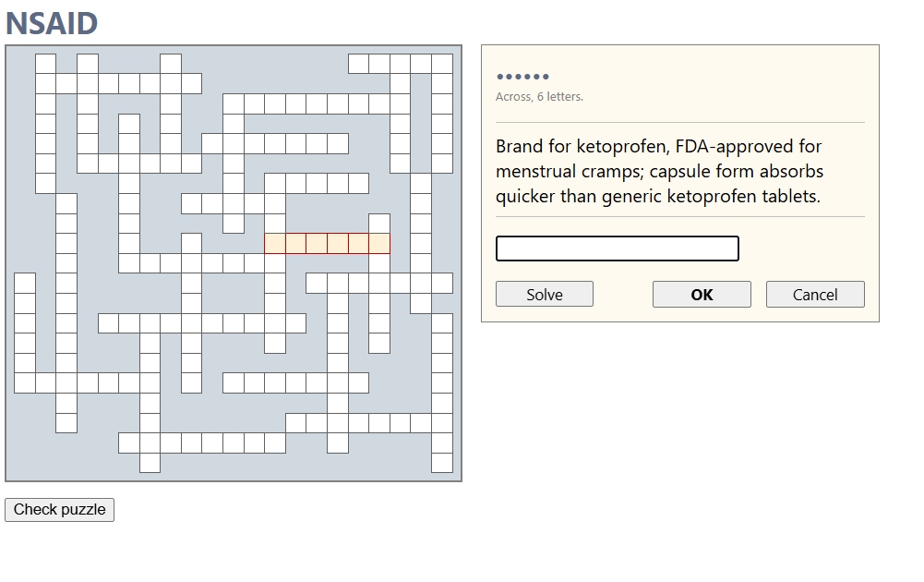This screenshot has width=924, height=582.
Task: Select the third highlighted crossword cell
Action: click(x=317, y=244)
